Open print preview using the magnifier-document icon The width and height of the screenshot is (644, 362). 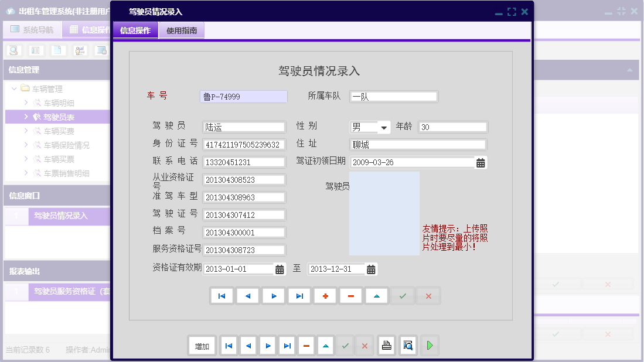[407, 346]
